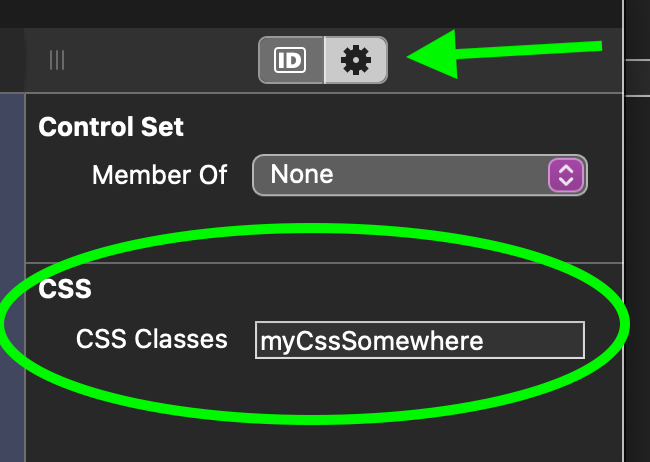Place cursor in the myCssSomewhere text
The height and width of the screenshot is (462, 650).
(372, 341)
